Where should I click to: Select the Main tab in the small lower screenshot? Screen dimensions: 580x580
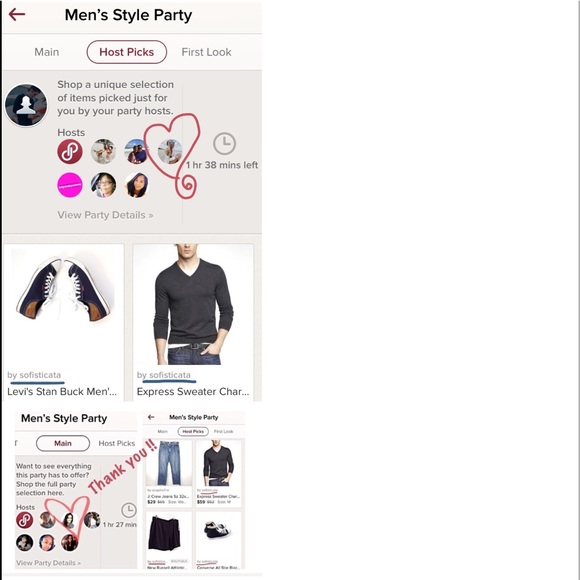pyautogui.click(x=63, y=443)
